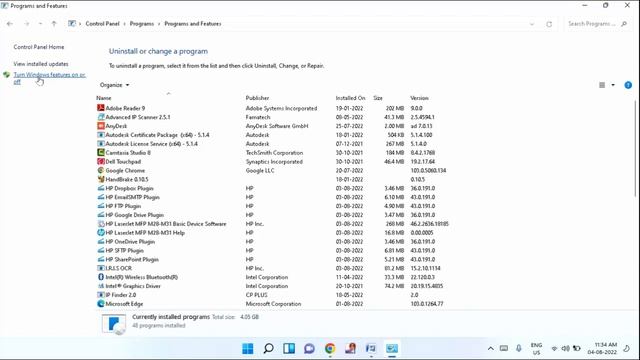Click ENG US language indicator
The height and width of the screenshot is (360, 640).
[x=536, y=349]
